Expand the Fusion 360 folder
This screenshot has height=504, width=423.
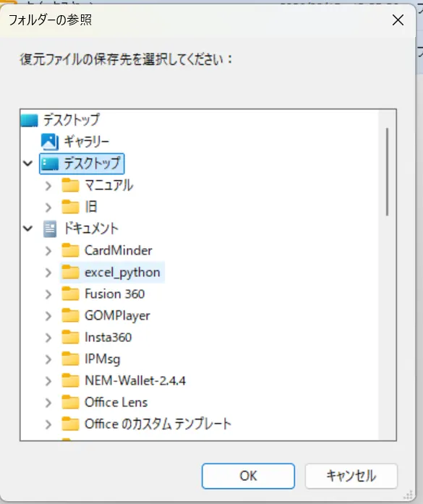48,294
